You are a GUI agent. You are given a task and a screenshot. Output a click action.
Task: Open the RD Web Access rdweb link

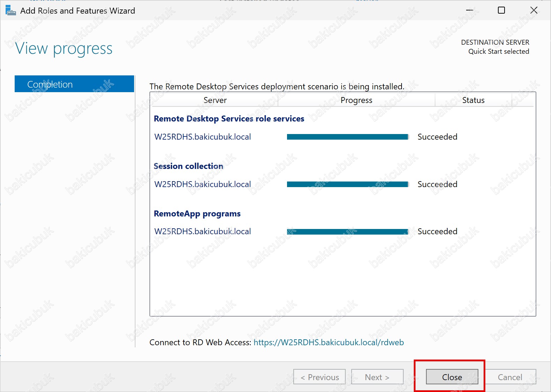(329, 342)
